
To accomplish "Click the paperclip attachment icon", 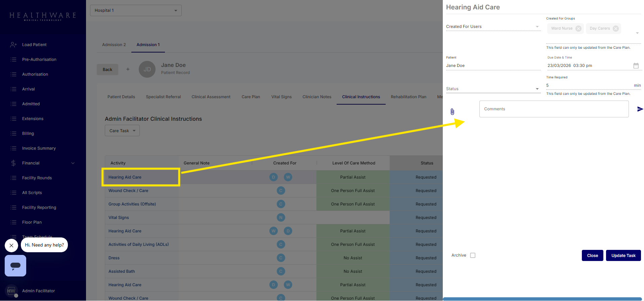I will pos(452,112).
